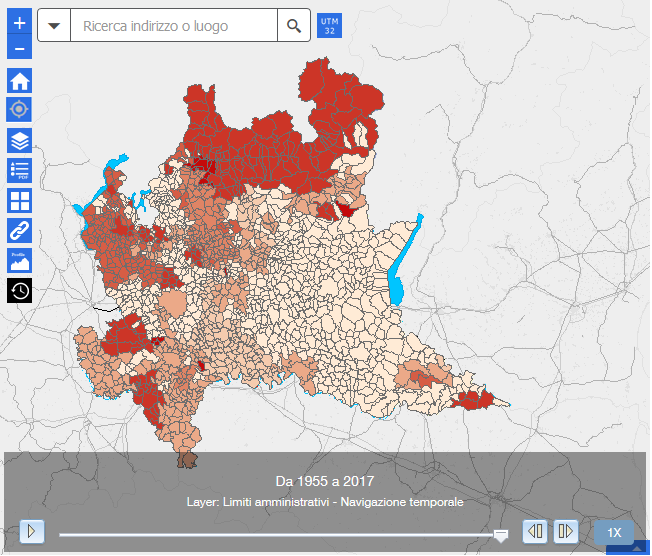Viewport: 652px width, 556px height.
Task: Open the share link tool
Action: pyautogui.click(x=20, y=230)
